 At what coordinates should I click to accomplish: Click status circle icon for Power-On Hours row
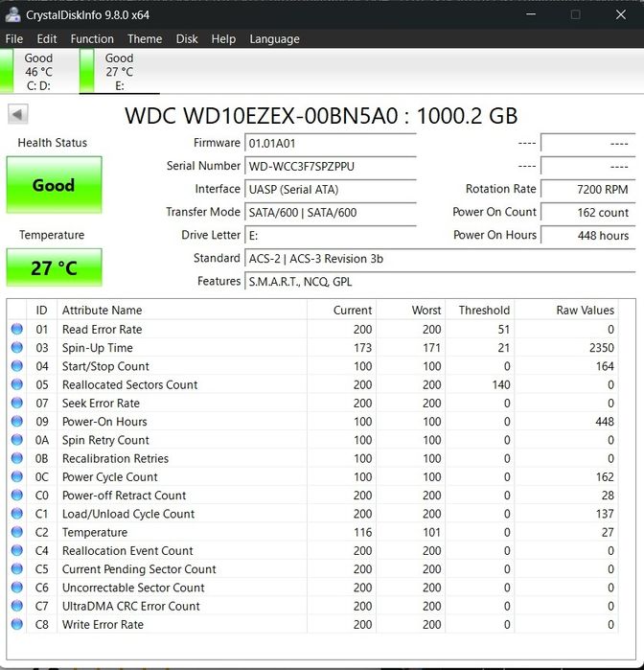pyautogui.click(x=17, y=422)
